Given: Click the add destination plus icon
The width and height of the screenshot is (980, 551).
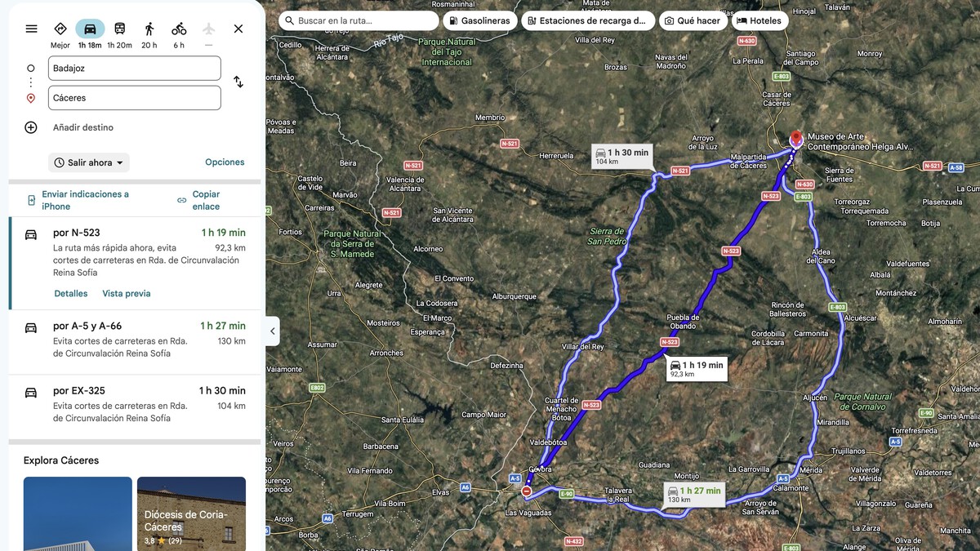Looking at the screenshot, I should coord(31,127).
